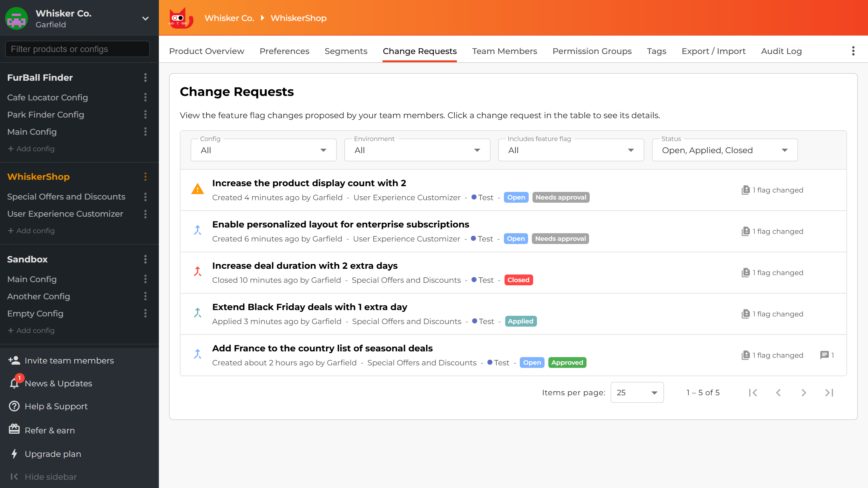Change items per page dropdown
868x488 pixels.
[637, 393]
